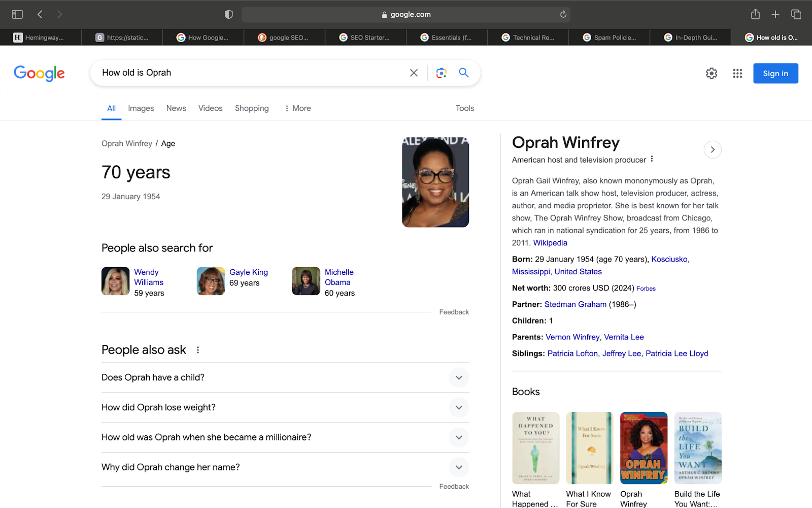Expand How did Oprah lose weight
Viewport: 812px width, 508px height.
tap(285, 407)
